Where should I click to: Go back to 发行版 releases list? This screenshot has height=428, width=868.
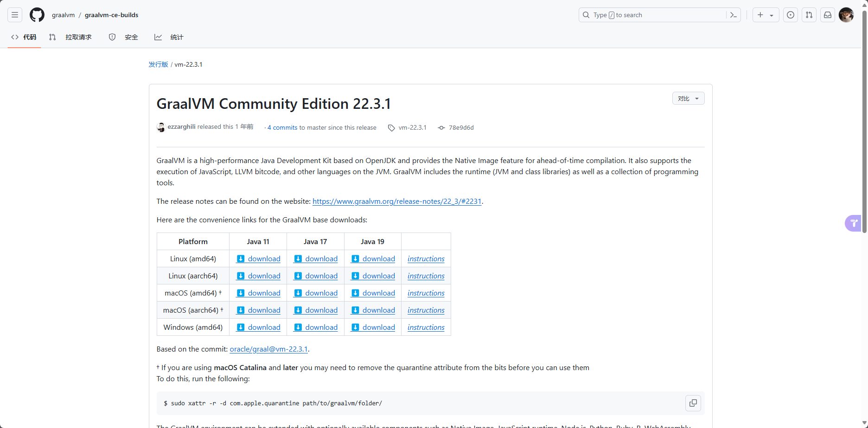coord(158,64)
